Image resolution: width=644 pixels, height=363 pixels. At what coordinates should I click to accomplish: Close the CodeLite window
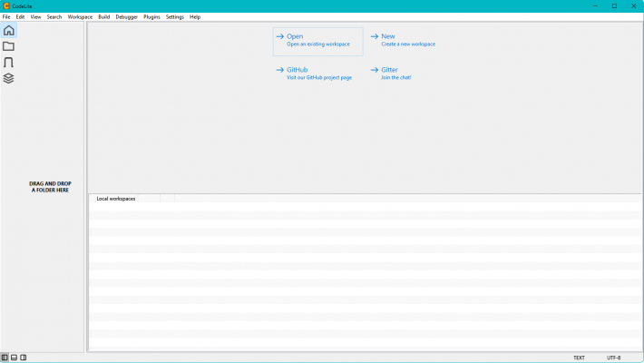pyautogui.click(x=634, y=6)
